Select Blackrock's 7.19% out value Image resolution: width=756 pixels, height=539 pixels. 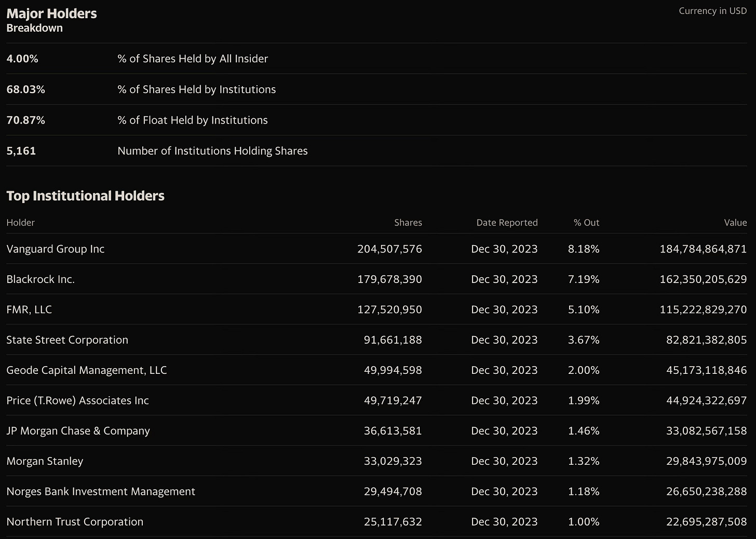584,279
